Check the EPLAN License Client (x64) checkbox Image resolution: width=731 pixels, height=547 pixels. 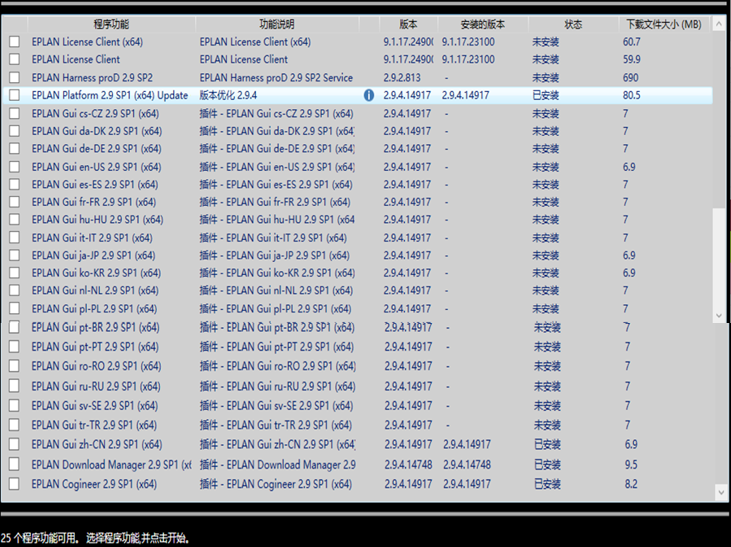pyautogui.click(x=14, y=42)
